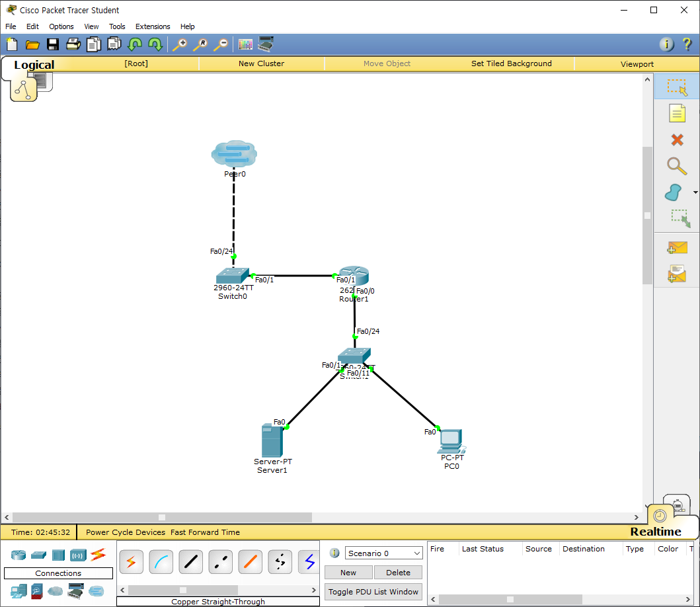Print the topology with the printer icon
Screen dimensions: 700x607
tap(73, 44)
